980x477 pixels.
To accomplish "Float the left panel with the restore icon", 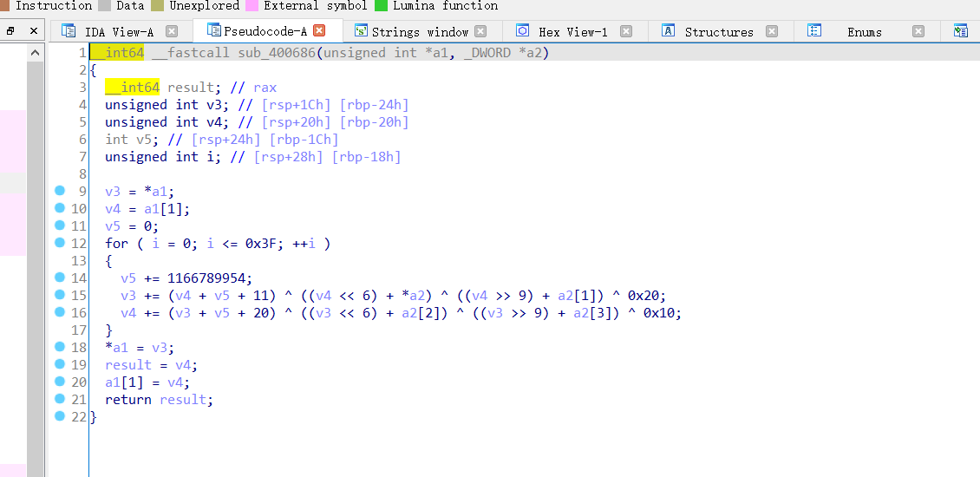I will [x=10, y=31].
